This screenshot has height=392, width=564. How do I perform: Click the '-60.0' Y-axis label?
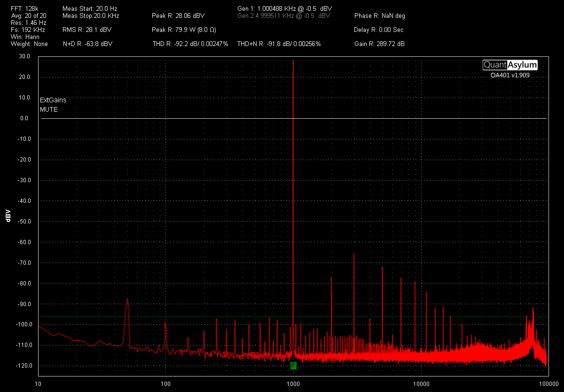[x=24, y=242]
